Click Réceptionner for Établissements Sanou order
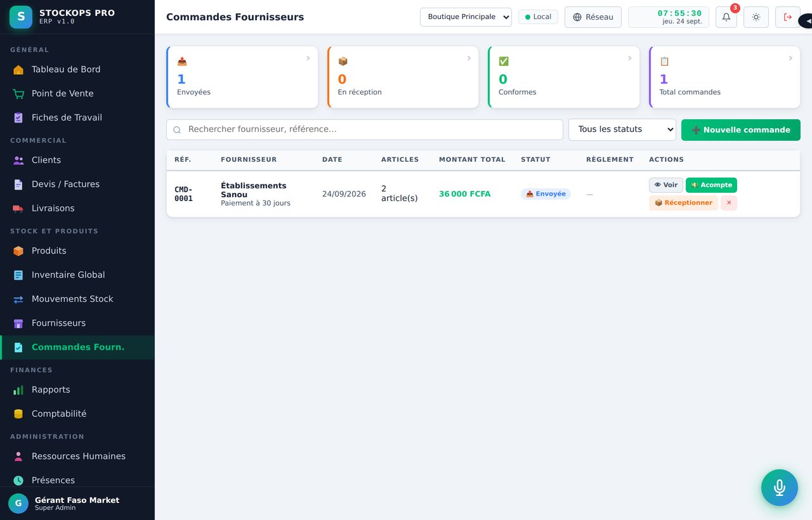Screen dimensions: 812x520 [x=683, y=203]
